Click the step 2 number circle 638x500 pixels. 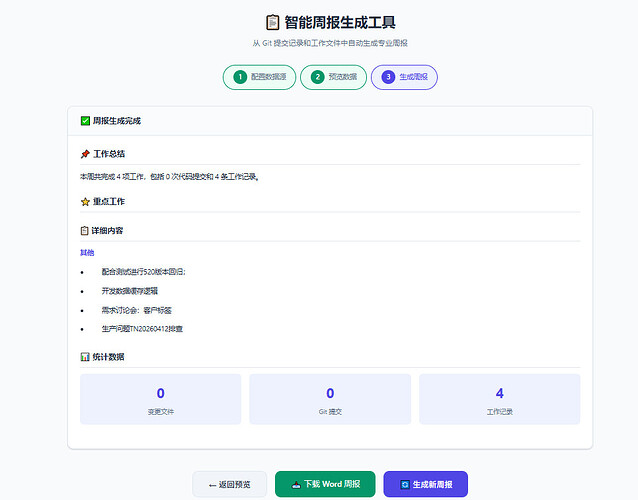click(x=317, y=77)
